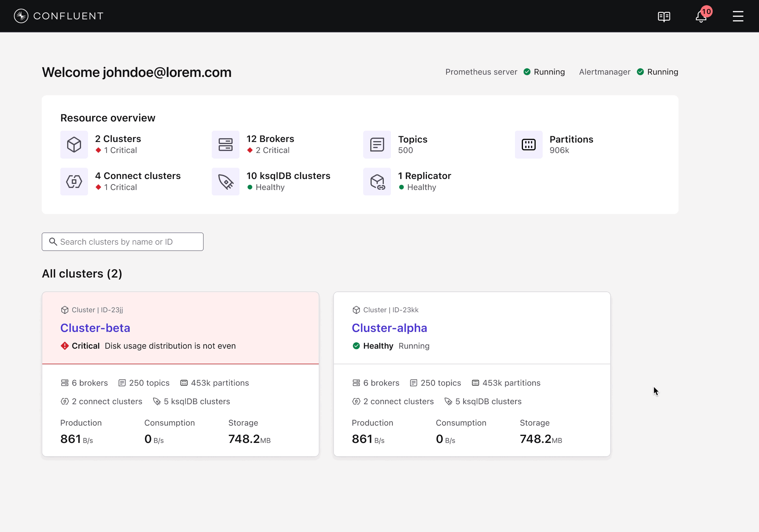The width and height of the screenshot is (759, 532).
Task: Click the Prometheus server Running status
Action: point(548,72)
